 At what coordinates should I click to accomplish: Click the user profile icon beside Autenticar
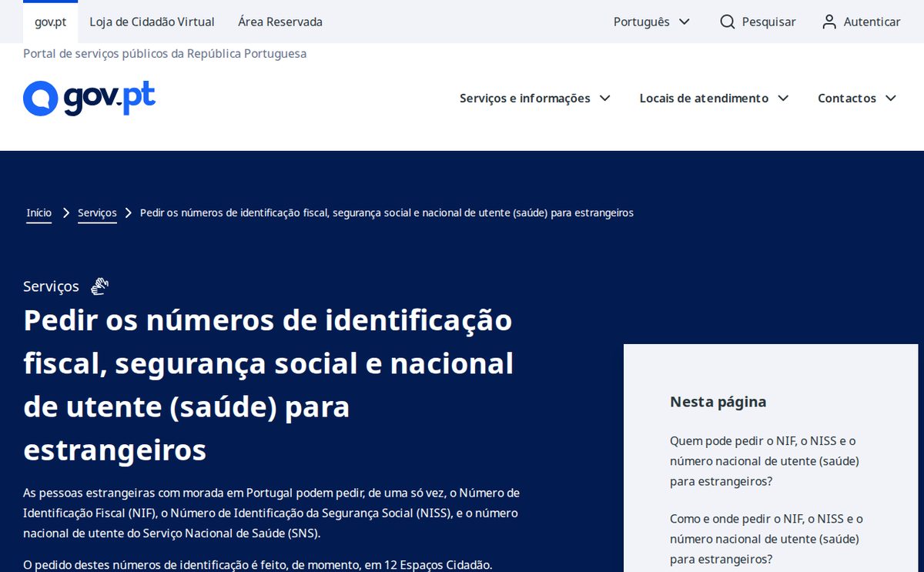tap(829, 22)
